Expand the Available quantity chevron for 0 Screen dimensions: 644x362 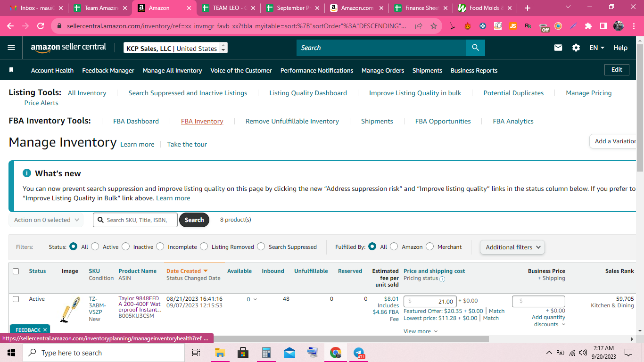coord(256,299)
